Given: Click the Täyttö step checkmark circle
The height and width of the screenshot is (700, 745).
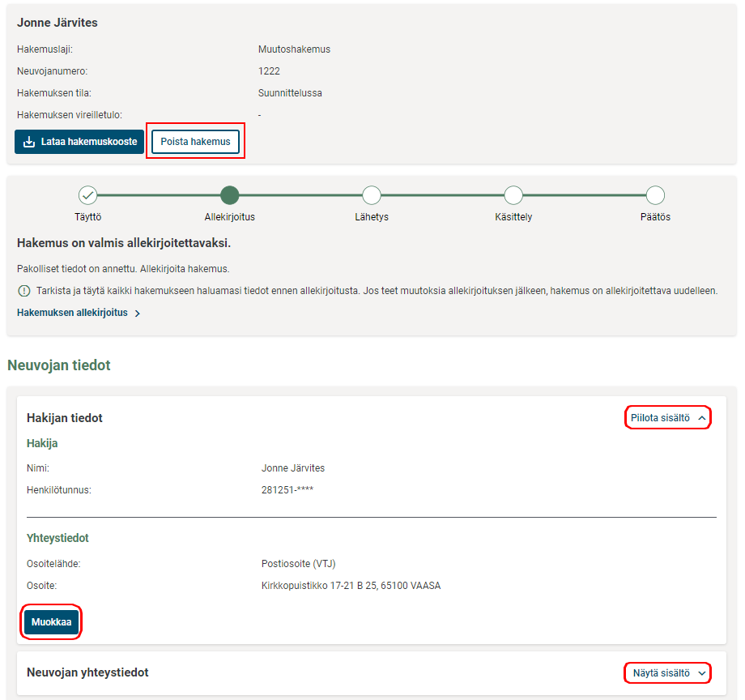Looking at the screenshot, I should click(x=87, y=195).
